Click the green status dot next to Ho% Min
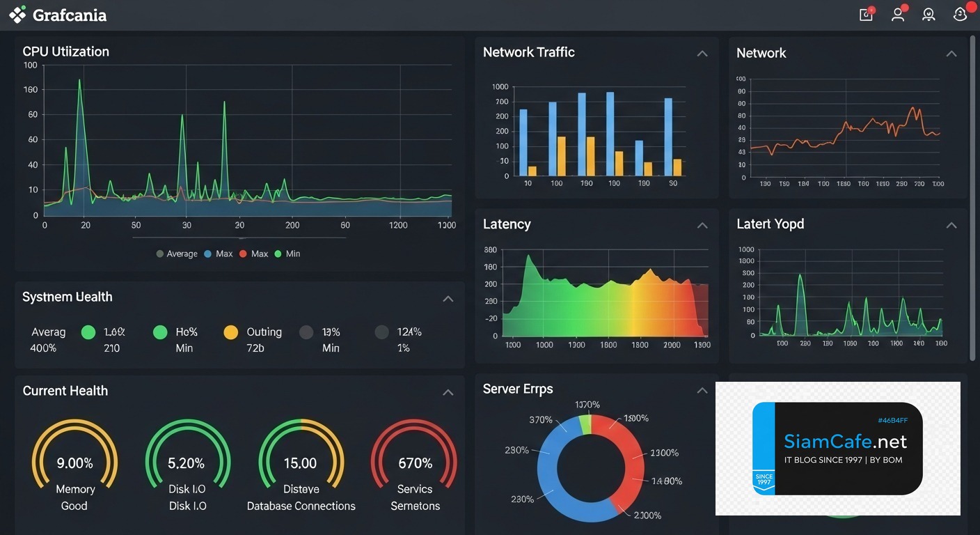Viewport: 980px width, 535px height. [159, 332]
